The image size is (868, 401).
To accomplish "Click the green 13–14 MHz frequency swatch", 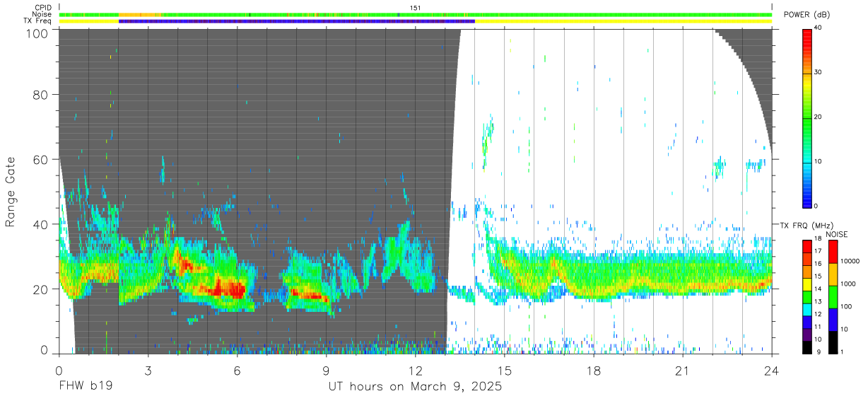I will point(808,297).
